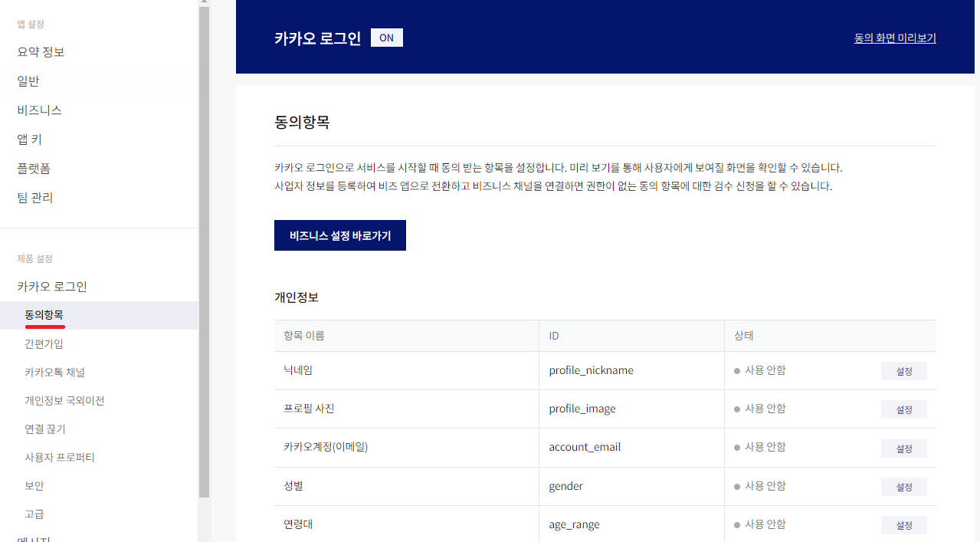Go to 앱 키 page
Viewport: 980px width, 542px height.
pyautogui.click(x=30, y=140)
